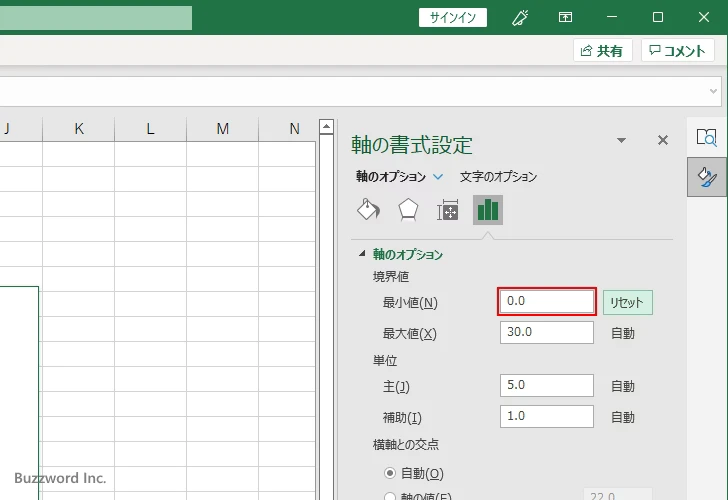Click the 横軸との交点 label
The height and width of the screenshot is (500, 728).
coord(406,445)
